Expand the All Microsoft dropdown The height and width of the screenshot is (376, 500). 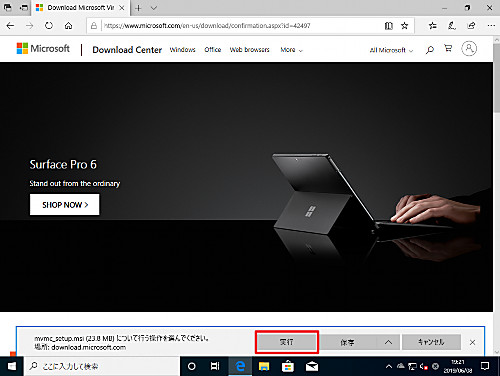(391, 50)
